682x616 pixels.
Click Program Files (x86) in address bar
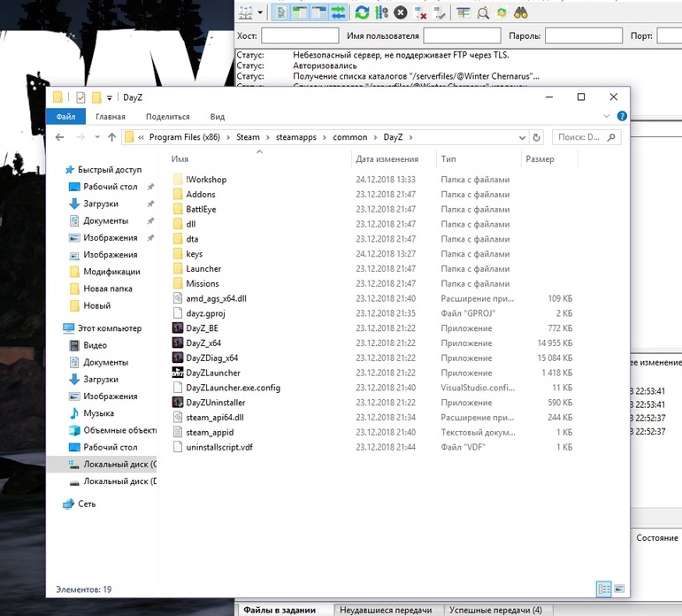click(x=184, y=137)
